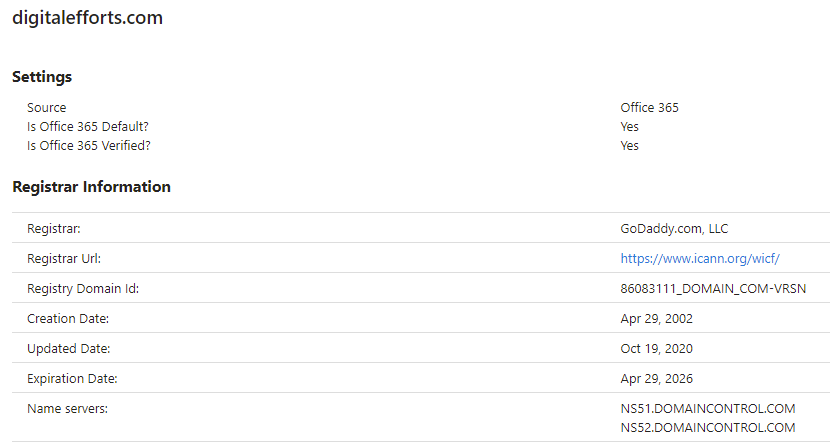The image size is (830, 446).
Task: Select the Is Office 365 Verified? label
Action: [x=89, y=145]
